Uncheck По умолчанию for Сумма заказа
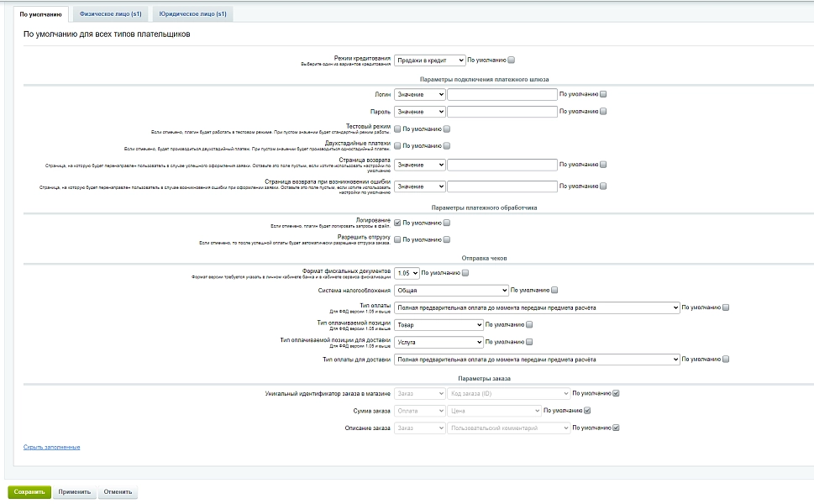Screen dimensions: 814x504 [x=587, y=411]
